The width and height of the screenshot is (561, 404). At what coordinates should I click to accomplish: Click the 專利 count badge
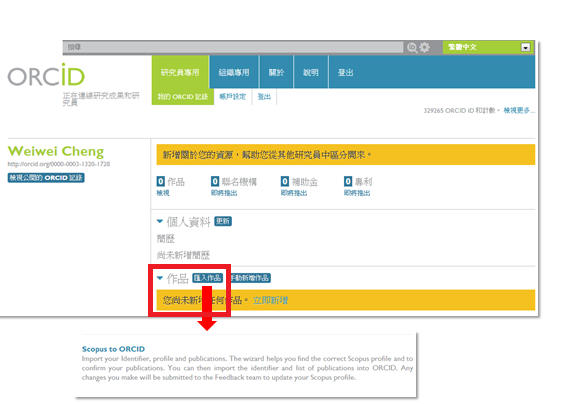pyautogui.click(x=348, y=181)
